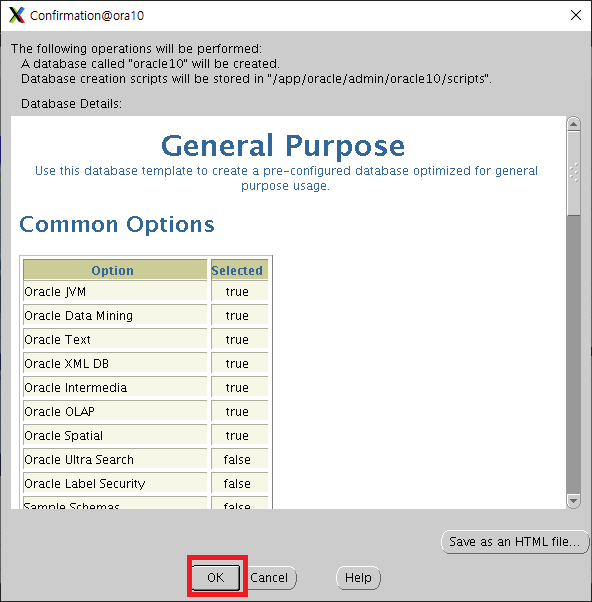This screenshot has width=592, height=602.
Task: Click the Cancel button
Action: [269, 577]
